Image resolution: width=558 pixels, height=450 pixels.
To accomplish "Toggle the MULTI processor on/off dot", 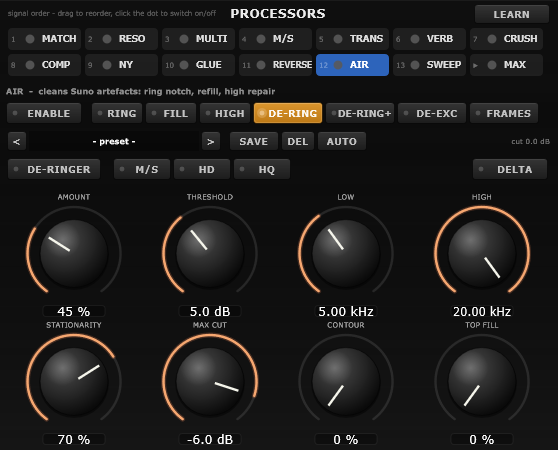I will pos(184,39).
